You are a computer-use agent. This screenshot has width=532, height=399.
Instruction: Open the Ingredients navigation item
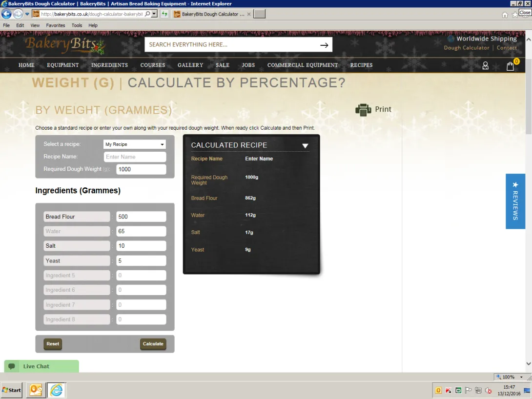coord(109,65)
